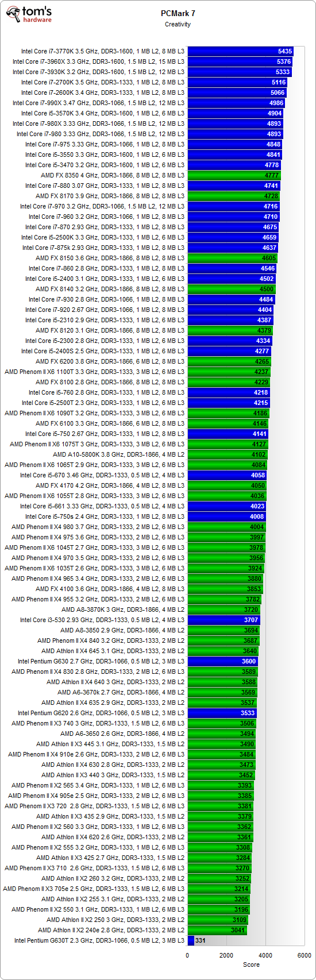Click the Intel Core i7-2600K 3.4 GHz label
The image size is (316, 980).
point(103,92)
